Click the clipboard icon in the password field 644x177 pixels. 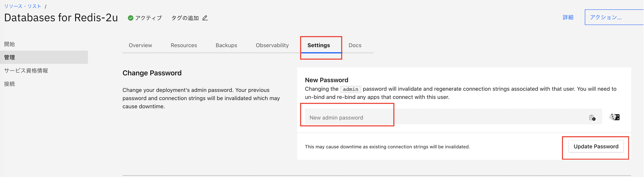click(x=592, y=118)
